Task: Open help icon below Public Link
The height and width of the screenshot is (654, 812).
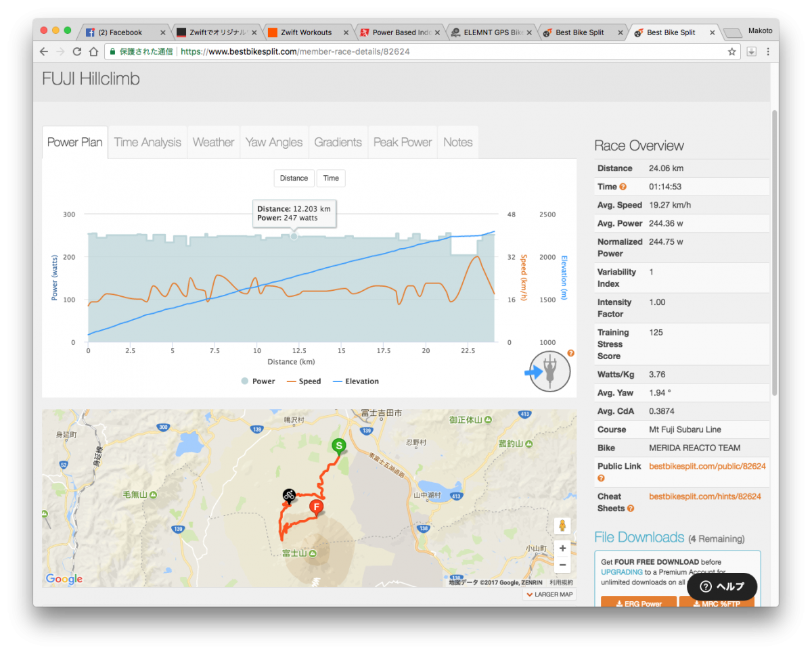Action: tap(601, 478)
